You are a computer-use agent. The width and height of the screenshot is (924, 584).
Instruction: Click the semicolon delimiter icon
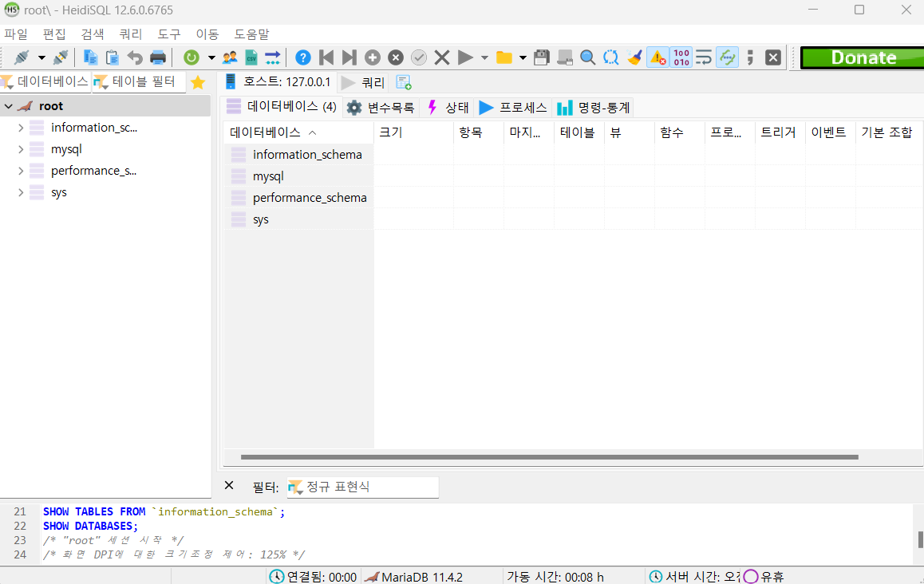coord(750,57)
